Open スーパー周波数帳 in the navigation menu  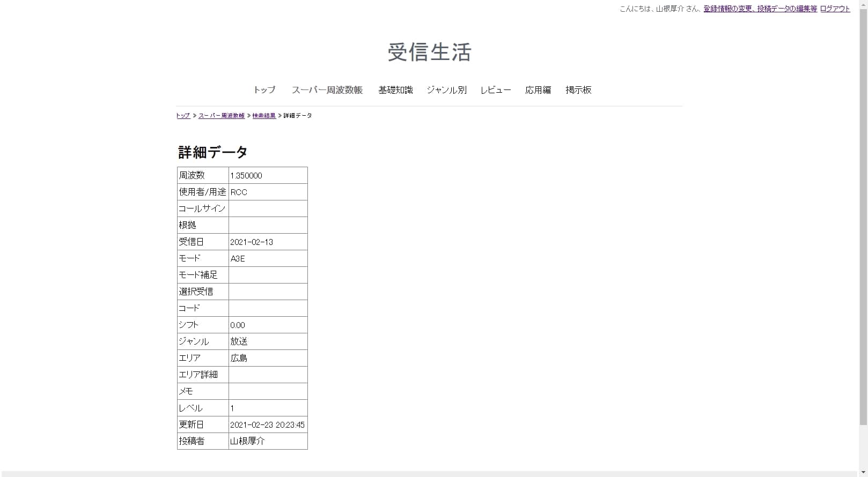pos(327,90)
